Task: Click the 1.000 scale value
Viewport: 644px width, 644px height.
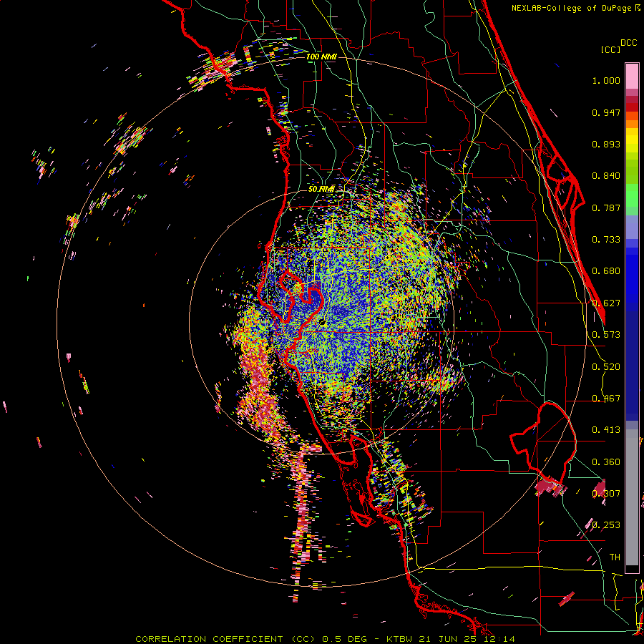Action: point(606,80)
